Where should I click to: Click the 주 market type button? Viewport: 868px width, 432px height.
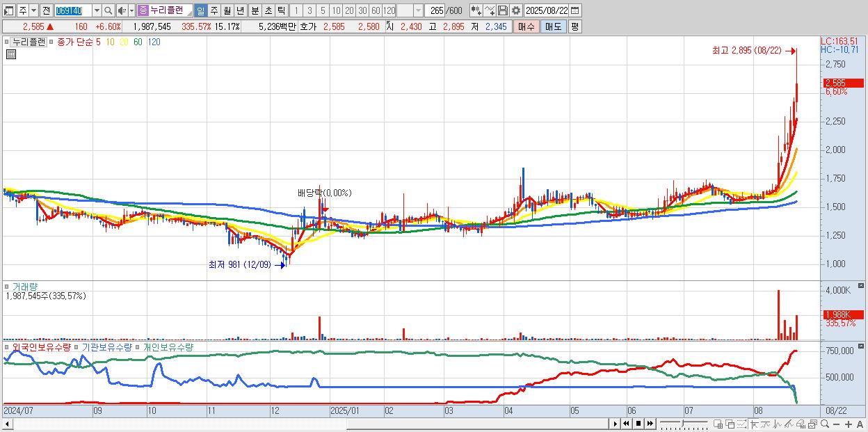click(x=22, y=10)
